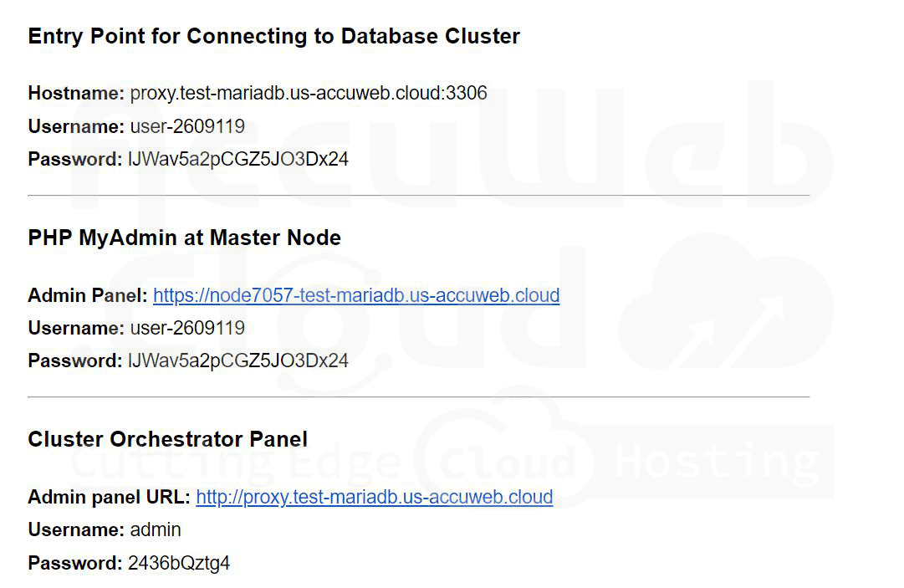904x588 pixels.
Task: Click the user-2609119 value under PHP MyAdmin section
Action: pyautogui.click(x=187, y=328)
